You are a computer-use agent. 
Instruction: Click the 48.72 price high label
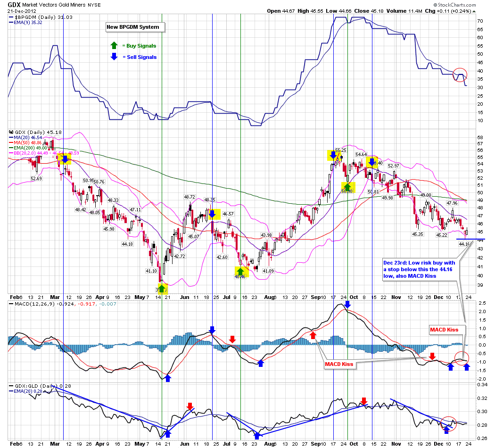coord(190,197)
